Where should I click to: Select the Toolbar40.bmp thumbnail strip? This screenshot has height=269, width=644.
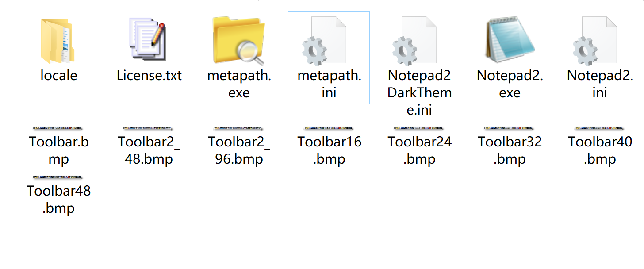600,129
